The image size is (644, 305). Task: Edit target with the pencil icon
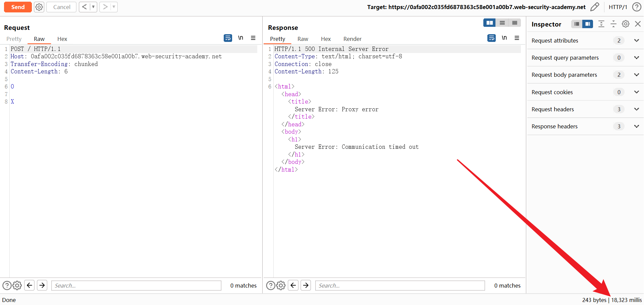click(594, 7)
